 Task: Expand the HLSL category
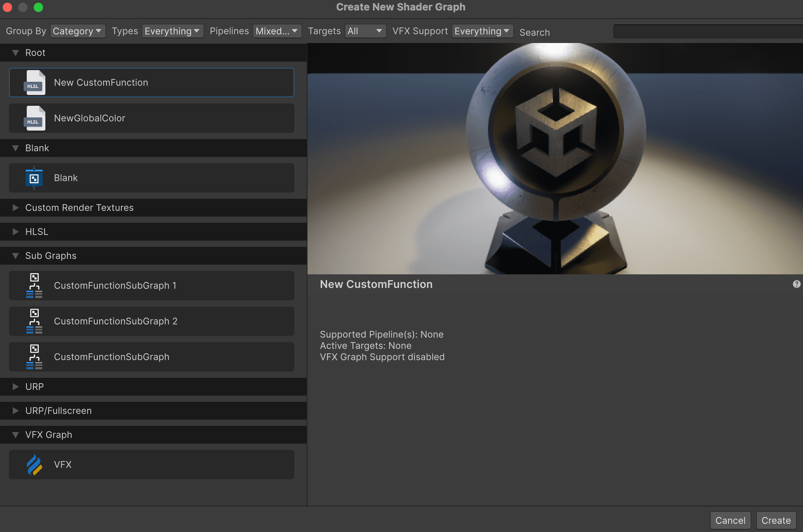pos(16,232)
